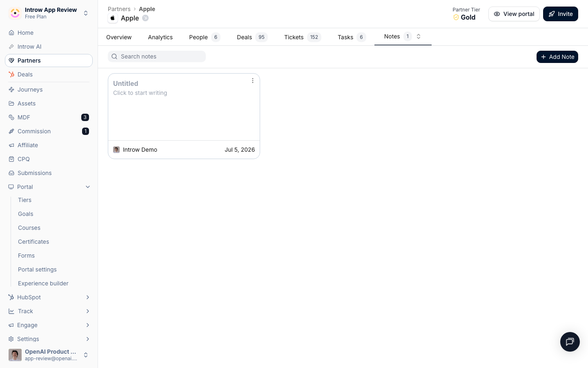Click the Affiliate megaphone icon
Viewport: 588px width, 368px height.
coord(11,145)
